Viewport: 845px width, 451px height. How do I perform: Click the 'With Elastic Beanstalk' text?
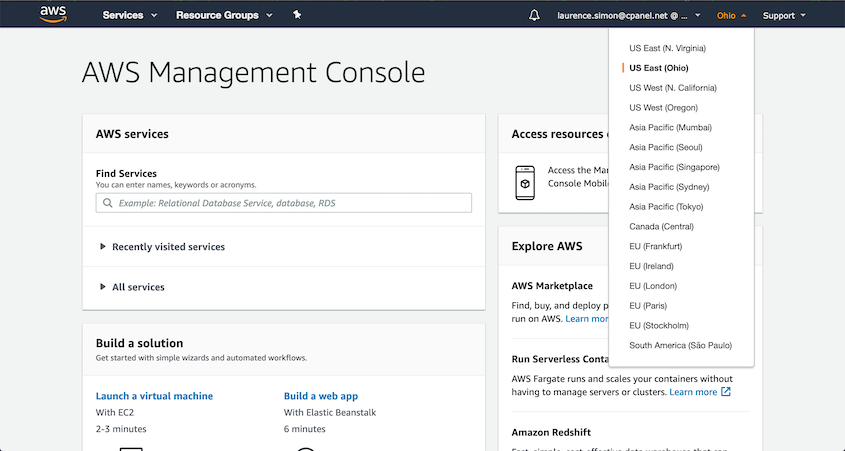(330, 413)
